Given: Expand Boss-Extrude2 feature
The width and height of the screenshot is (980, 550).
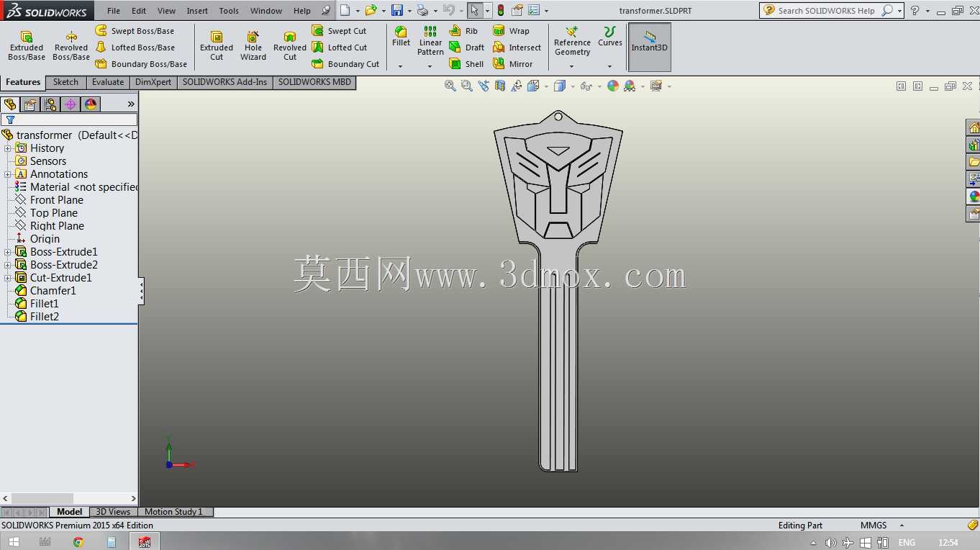Looking at the screenshot, I should (8, 265).
